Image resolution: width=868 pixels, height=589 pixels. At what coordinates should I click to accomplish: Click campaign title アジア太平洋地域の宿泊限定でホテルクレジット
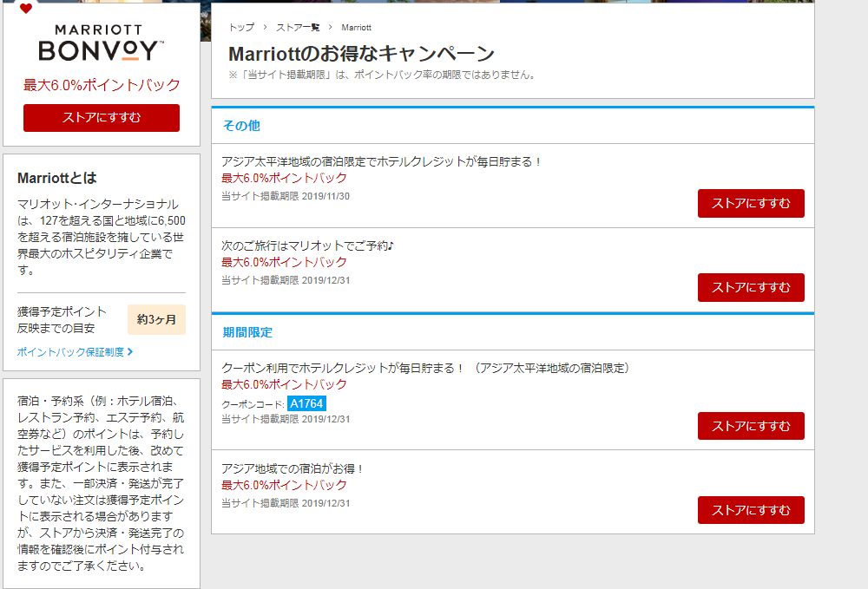(x=381, y=161)
